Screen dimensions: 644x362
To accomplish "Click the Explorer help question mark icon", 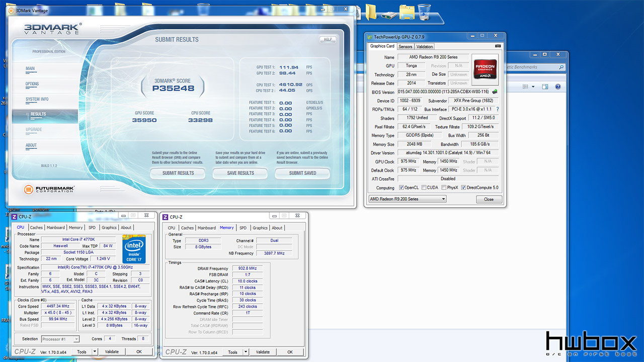I will coord(558,87).
